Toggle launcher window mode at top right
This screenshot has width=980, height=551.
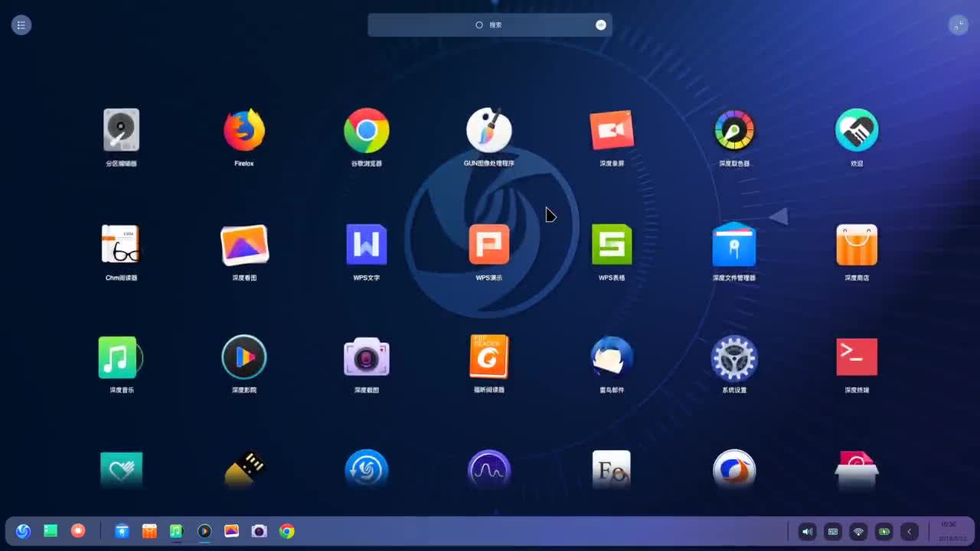click(x=958, y=25)
